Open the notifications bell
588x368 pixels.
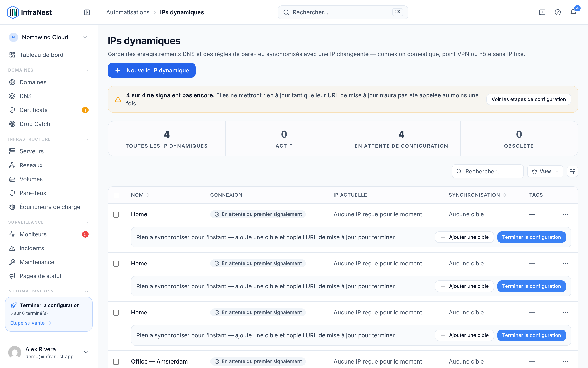[573, 12]
